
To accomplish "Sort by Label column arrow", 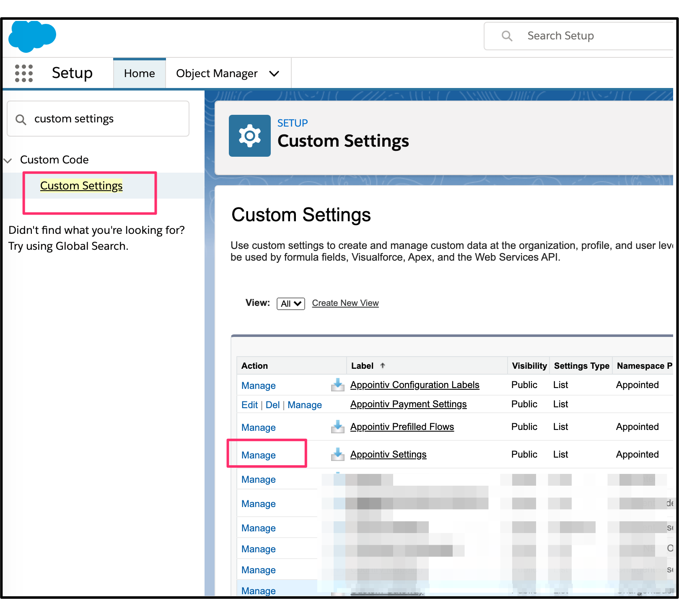I will [x=383, y=365].
